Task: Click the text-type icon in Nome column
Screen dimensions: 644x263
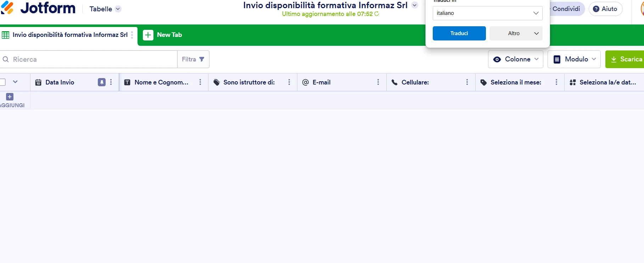Action: point(127,82)
